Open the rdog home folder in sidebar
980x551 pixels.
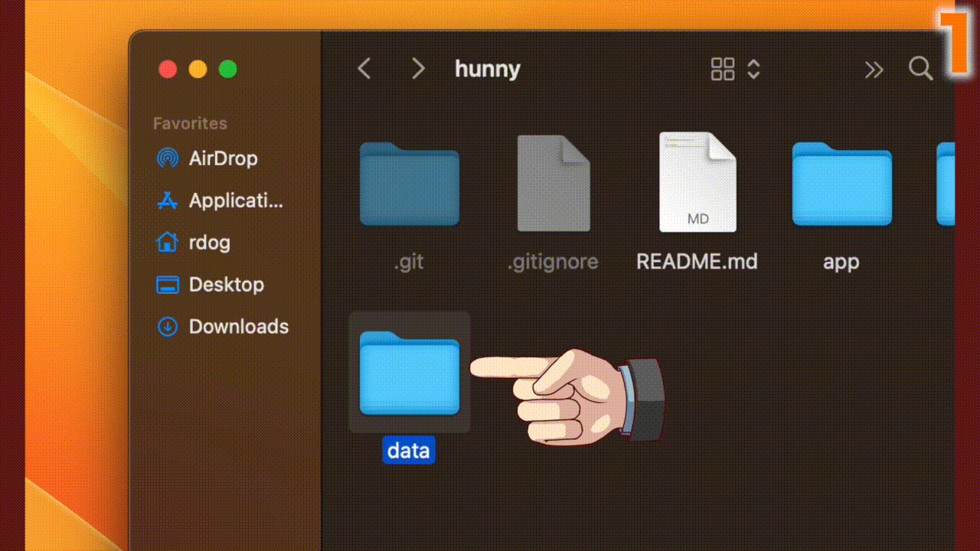click(209, 243)
